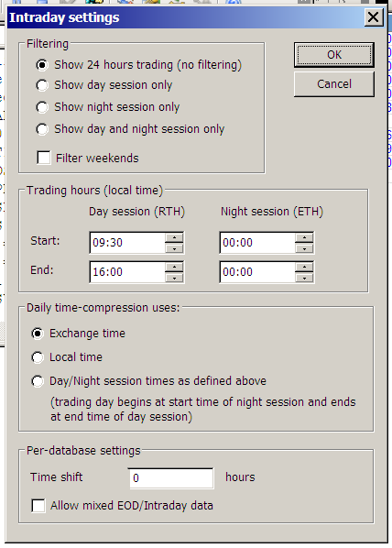Tick Allow mixed EOD/Intraday data
The height and width of the screenshot is (548, 392).
pos(38,505)
